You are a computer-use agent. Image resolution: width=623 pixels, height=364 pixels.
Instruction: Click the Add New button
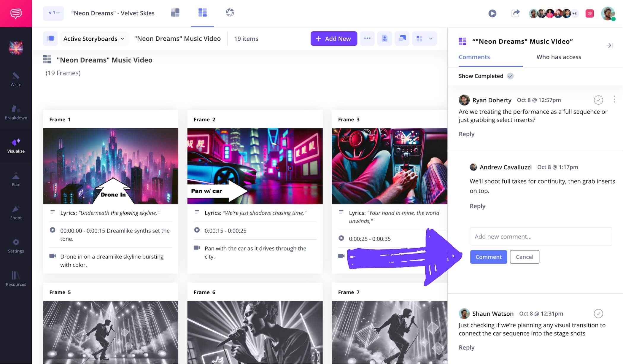click(x=334, y=39)
